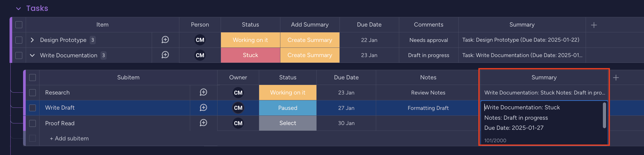
Task: Click the CM avatar for Design Prototype
Action: (x=200, y=40)
